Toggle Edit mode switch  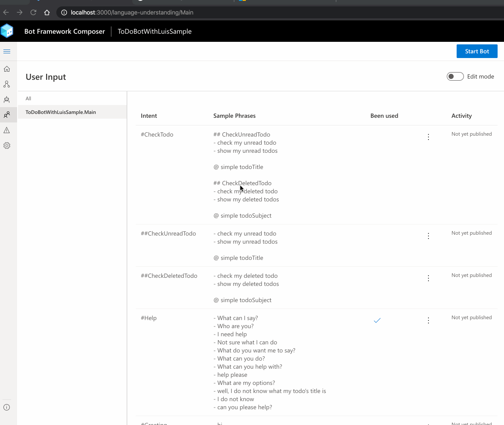click(455, 76)
